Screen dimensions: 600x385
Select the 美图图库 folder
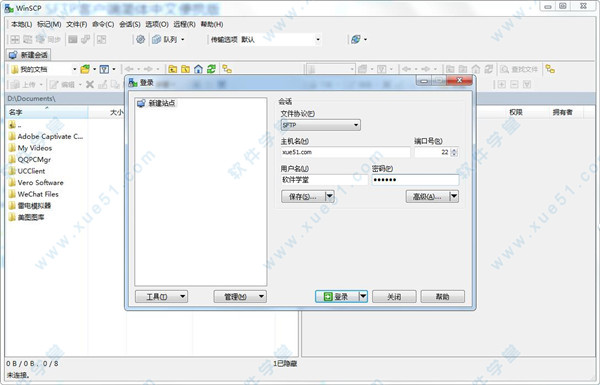click(x=26, y=217)
